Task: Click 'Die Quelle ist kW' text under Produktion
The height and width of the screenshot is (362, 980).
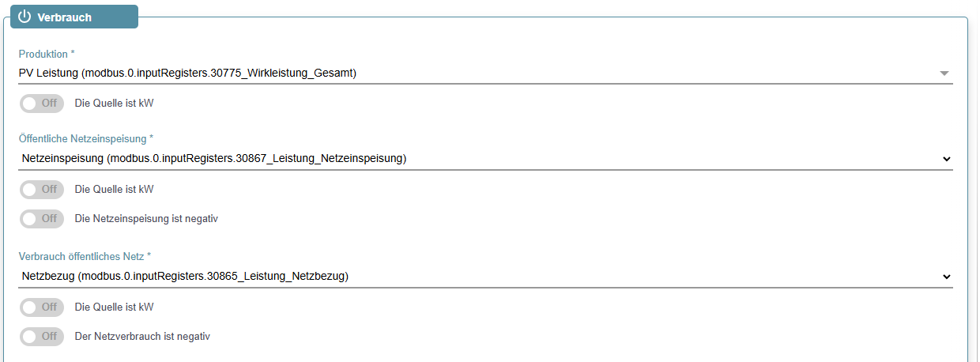Action: tap(114, 103)
